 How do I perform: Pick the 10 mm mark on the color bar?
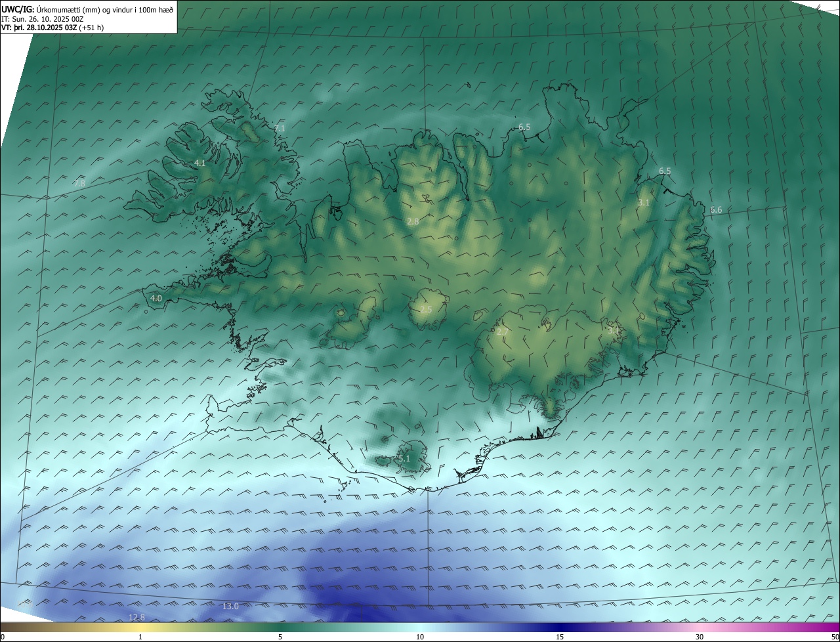(x=420, y=637)
